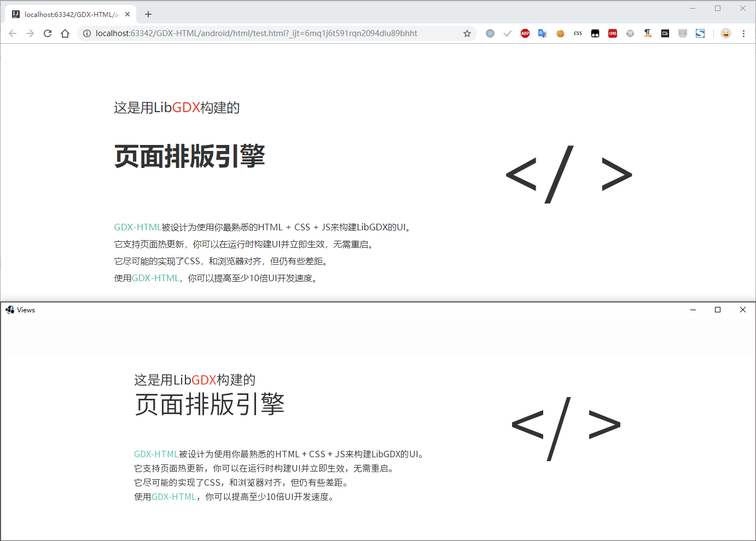
Task: Open the paragraph symbol extension icon
Action: click(x=648, y=33)
